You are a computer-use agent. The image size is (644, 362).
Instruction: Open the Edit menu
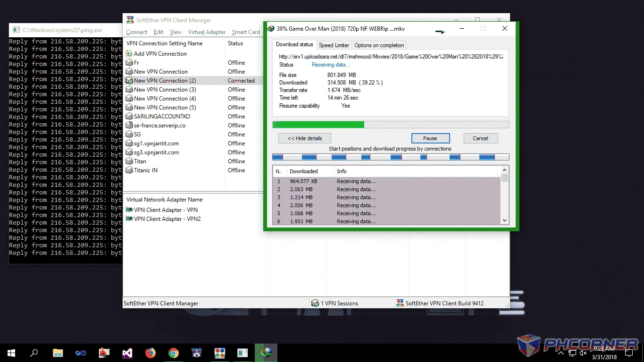coord(159,32)
